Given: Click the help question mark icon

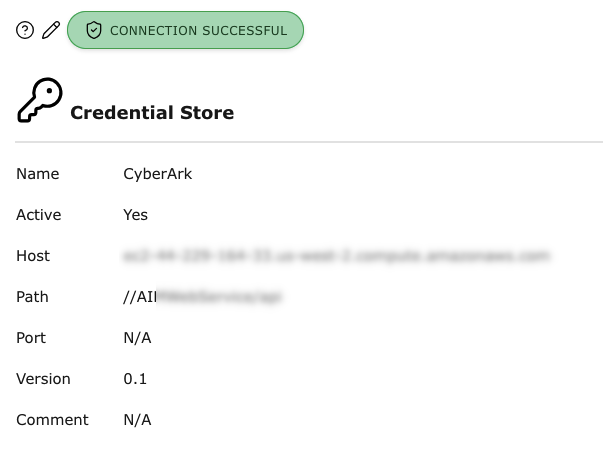Looking at the screenshot, I should [25, 30].
